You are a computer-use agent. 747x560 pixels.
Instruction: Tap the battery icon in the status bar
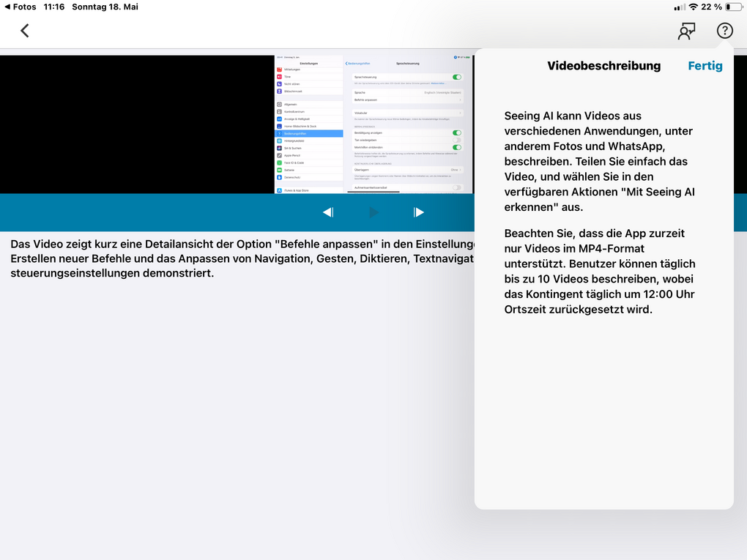coord(734,7)
